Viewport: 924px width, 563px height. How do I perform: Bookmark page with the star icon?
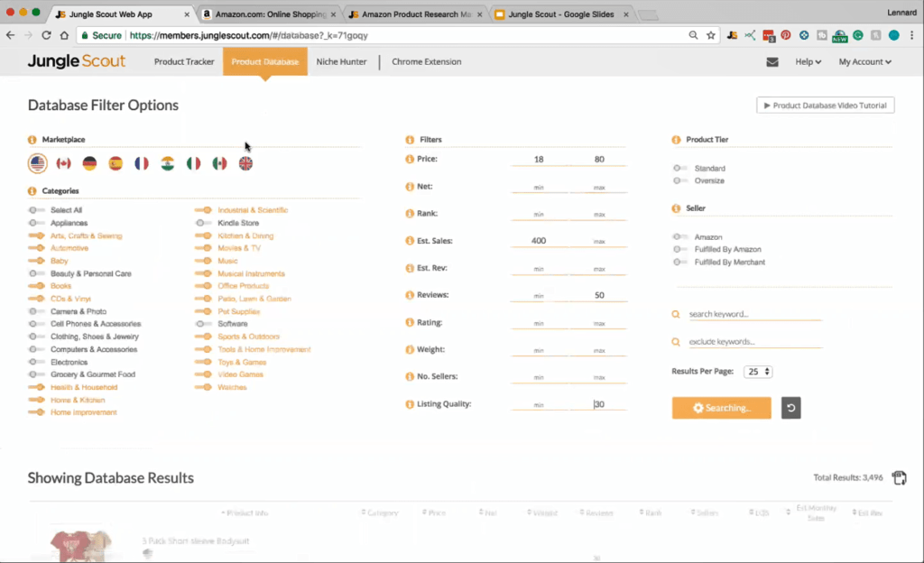pyautogui.click(x=711, y=35)
